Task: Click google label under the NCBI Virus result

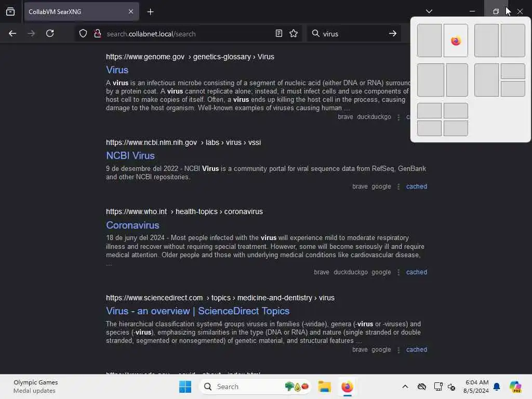Action: (381, 187)
